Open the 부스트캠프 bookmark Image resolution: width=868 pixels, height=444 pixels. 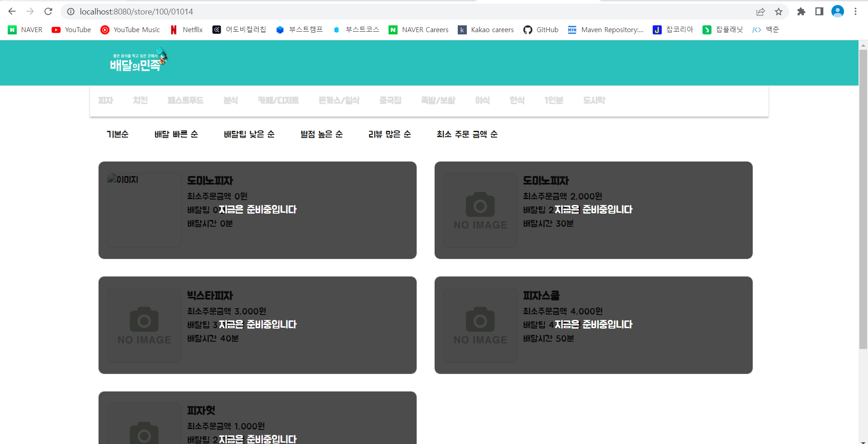(299, 30)
